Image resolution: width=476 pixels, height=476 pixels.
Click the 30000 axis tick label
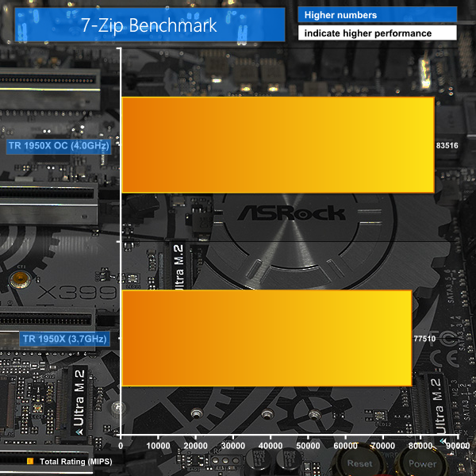pos(233,446)
